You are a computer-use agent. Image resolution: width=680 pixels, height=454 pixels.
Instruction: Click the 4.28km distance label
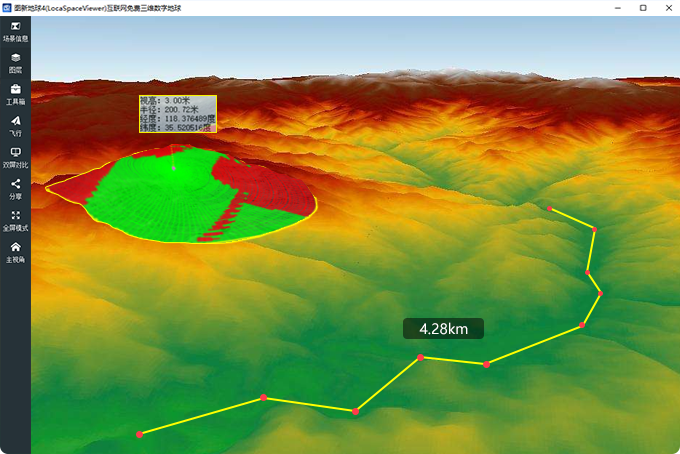point(443,329)
